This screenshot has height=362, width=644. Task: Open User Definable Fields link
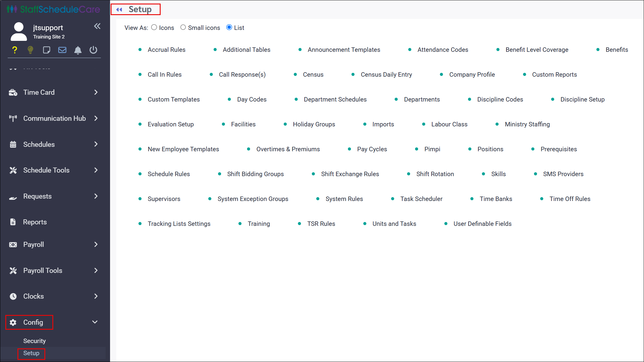tap(482, 224)
